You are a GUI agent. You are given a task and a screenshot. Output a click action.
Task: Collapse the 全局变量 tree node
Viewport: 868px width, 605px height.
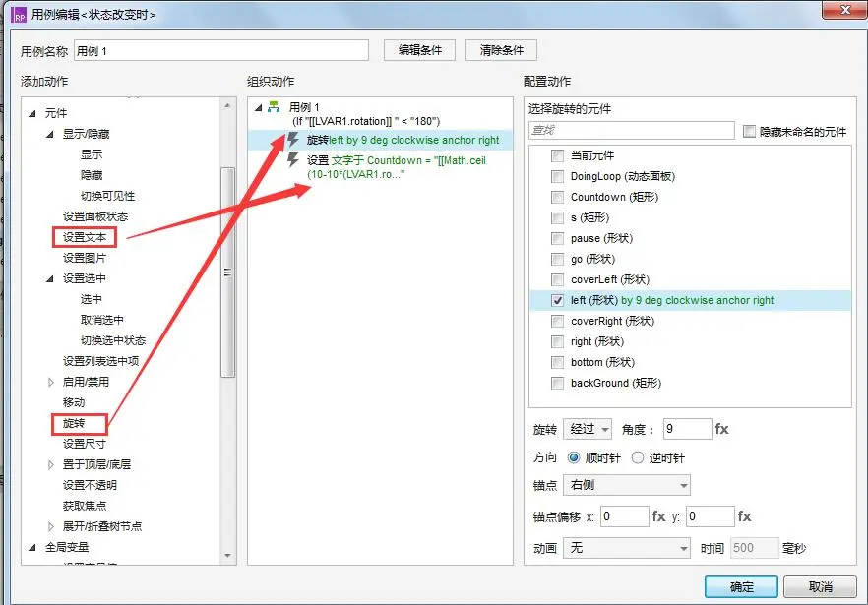click(32, 547)
